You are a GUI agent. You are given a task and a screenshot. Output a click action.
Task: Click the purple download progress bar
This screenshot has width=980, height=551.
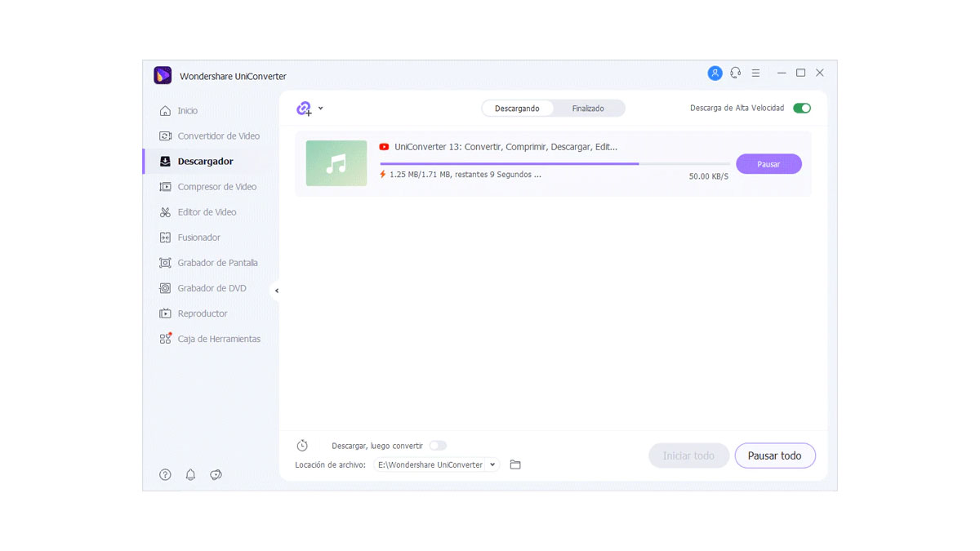point(509,164)
